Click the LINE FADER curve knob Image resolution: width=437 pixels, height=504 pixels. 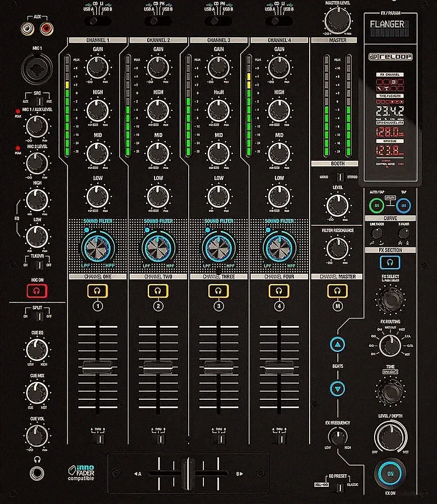tap(377, 233)
